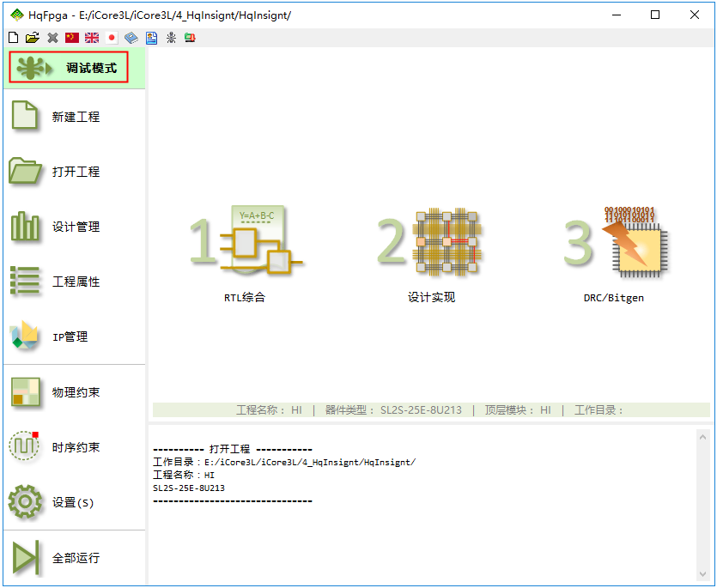
Task: Open 打开工程 from the sidebar
Action: coord(73,172)
